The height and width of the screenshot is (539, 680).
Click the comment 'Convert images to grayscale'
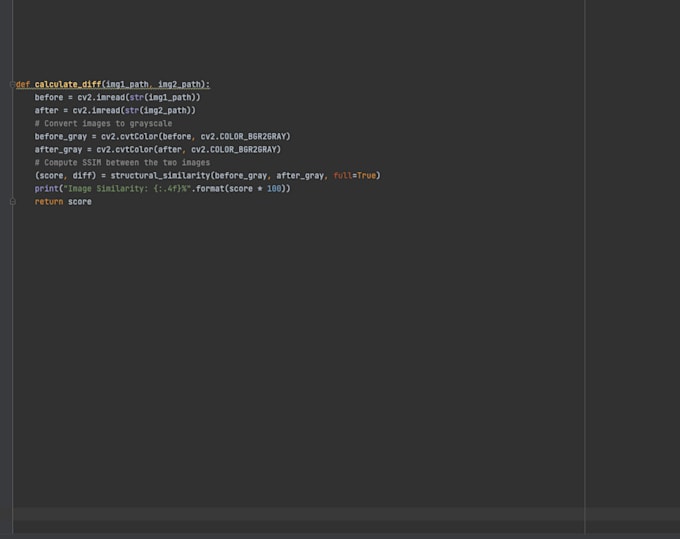[x=103, y=123]
